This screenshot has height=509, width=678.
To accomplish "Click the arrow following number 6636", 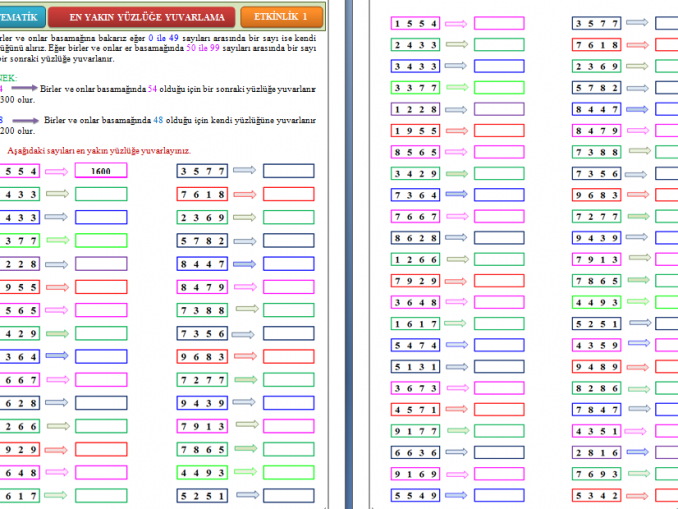I will click(x=456, y=452).
